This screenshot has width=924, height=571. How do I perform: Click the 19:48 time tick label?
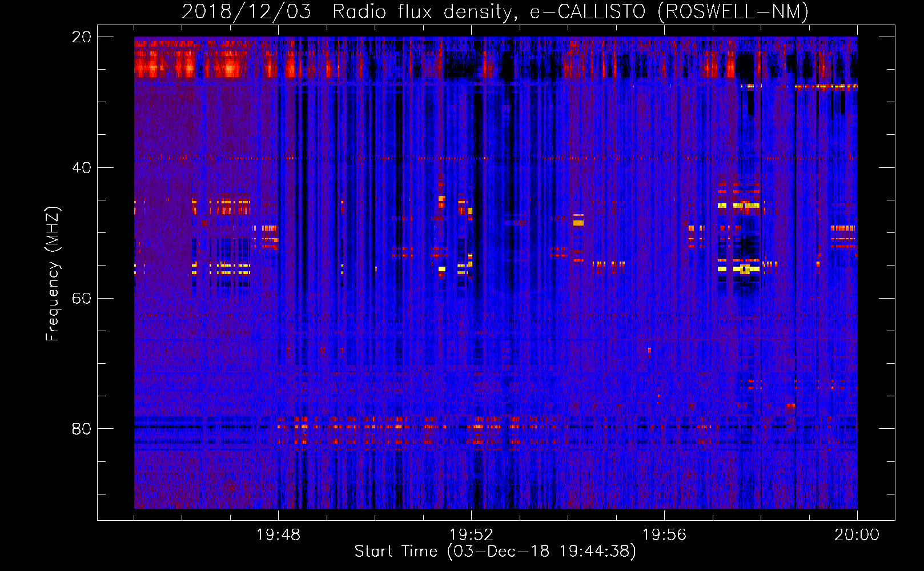[x=279, y=535]
